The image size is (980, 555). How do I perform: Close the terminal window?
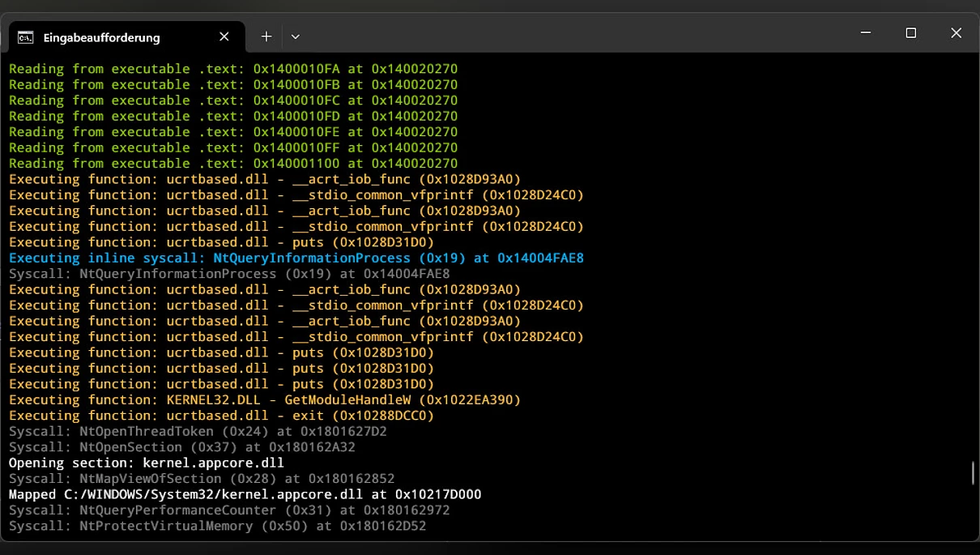(956, 33)
